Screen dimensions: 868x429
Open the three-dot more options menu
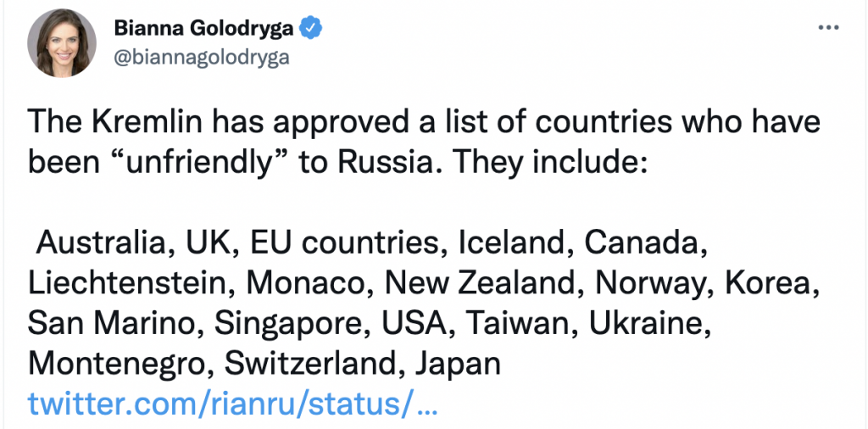[x=829, y=28]
